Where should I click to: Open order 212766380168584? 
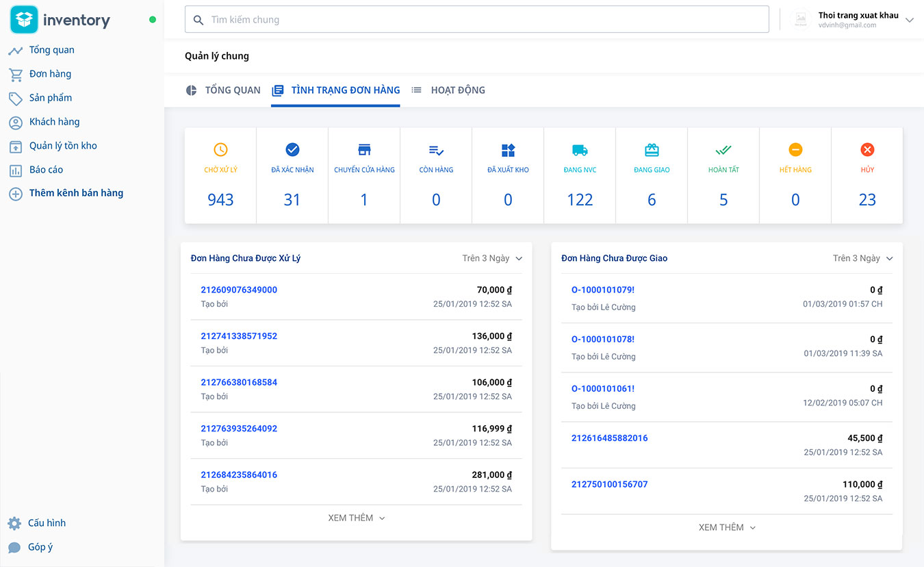tap(239, 382)
